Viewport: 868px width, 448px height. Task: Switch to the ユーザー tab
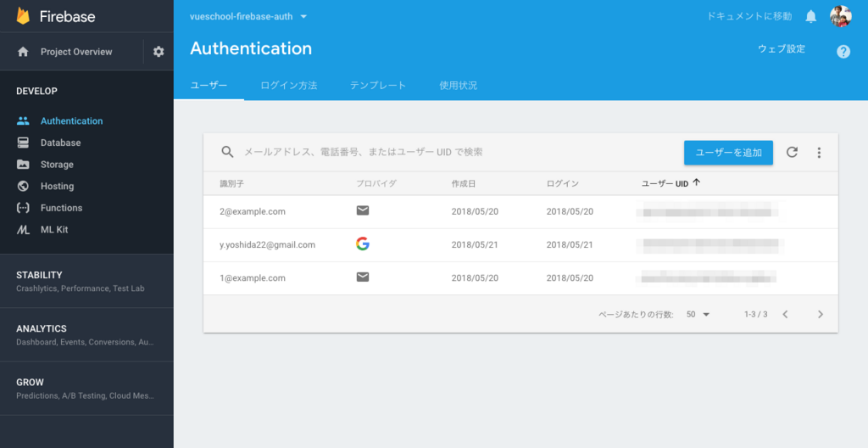pyautogui.click(x=209, y=86)
